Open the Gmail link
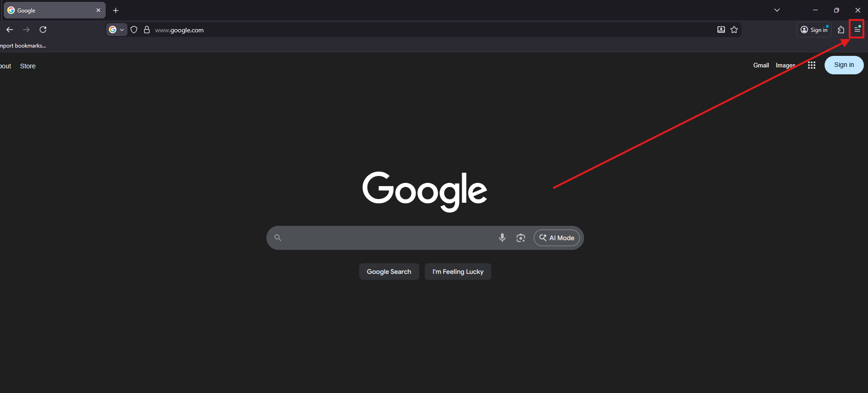868x393 pixels. 761,65
